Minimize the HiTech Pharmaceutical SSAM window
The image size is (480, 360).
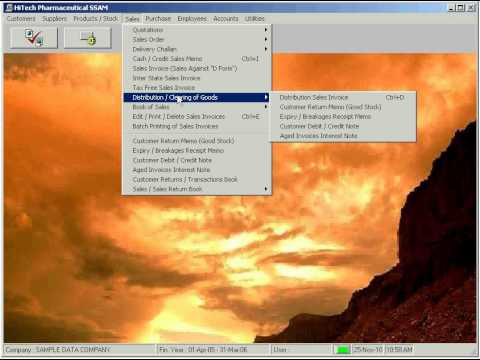click(x=451, y=8)
